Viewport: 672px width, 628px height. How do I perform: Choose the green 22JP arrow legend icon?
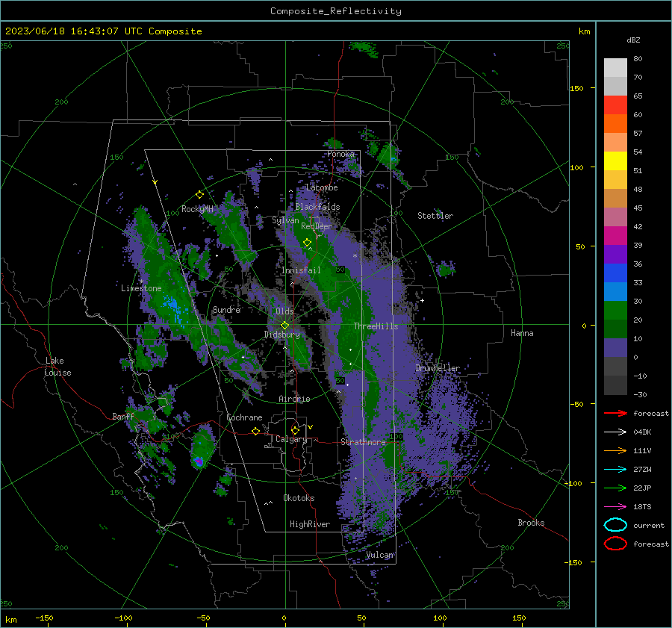click(x=615, y=488)
